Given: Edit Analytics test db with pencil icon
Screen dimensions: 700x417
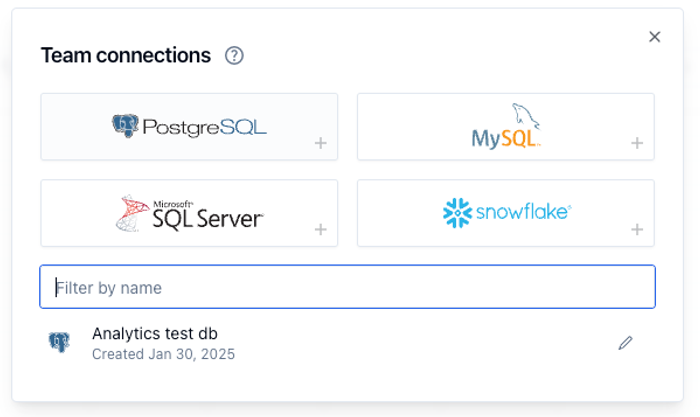Looking at the screenshot, I should (x=625, y=343).
